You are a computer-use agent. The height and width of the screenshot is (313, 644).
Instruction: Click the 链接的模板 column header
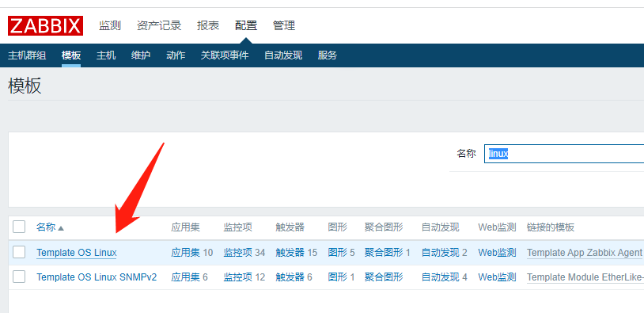[x=551, y=227]
